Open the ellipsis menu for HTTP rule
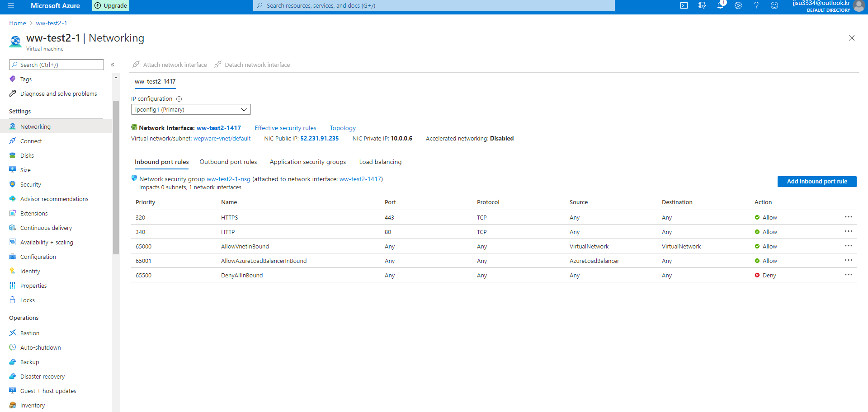Screen dimensions: 868x412 pos(849,231)
